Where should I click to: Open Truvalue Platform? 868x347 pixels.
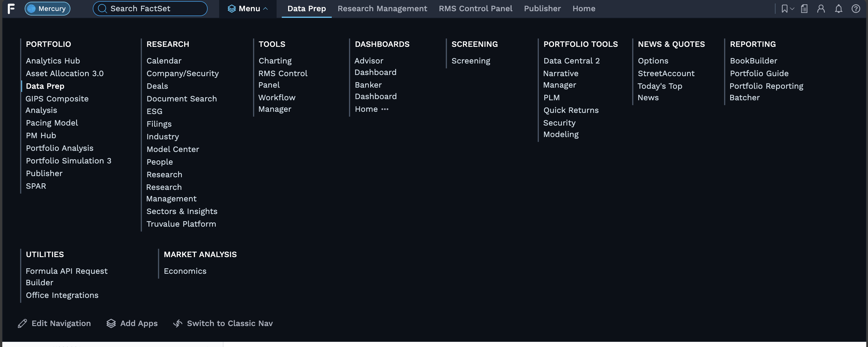181,224
